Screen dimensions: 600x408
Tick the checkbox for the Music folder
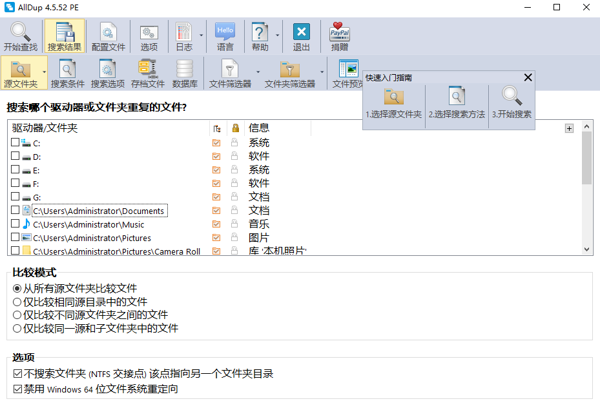(x=15, y=225)
